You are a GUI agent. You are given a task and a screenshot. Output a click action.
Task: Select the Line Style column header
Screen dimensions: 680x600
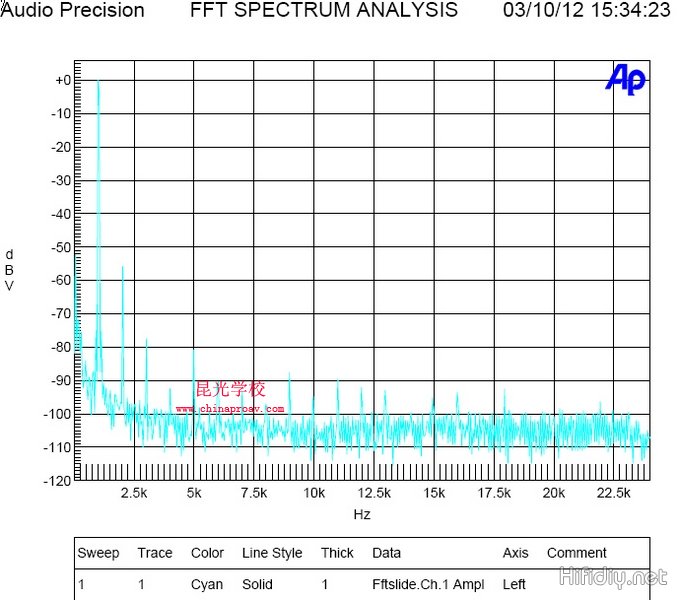272,553
